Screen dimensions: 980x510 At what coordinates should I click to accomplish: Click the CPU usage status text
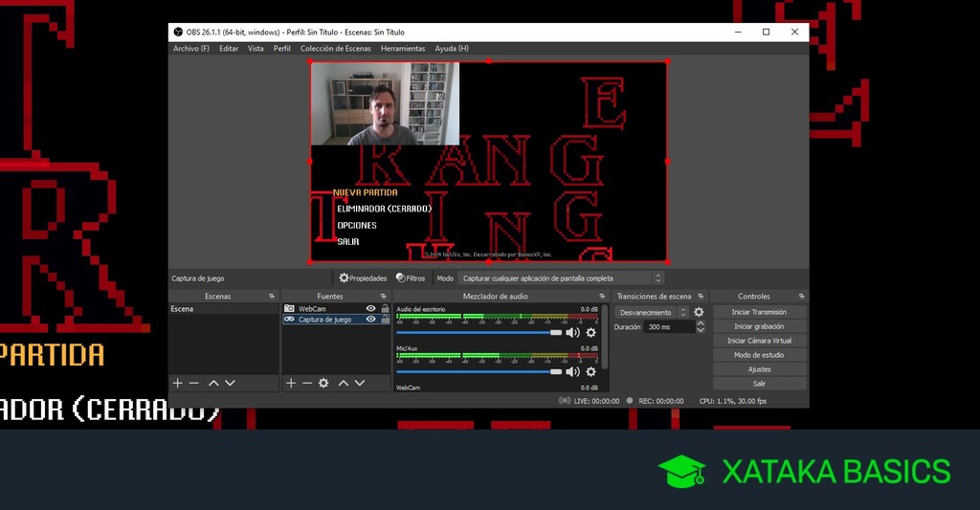tap(732, 401)
